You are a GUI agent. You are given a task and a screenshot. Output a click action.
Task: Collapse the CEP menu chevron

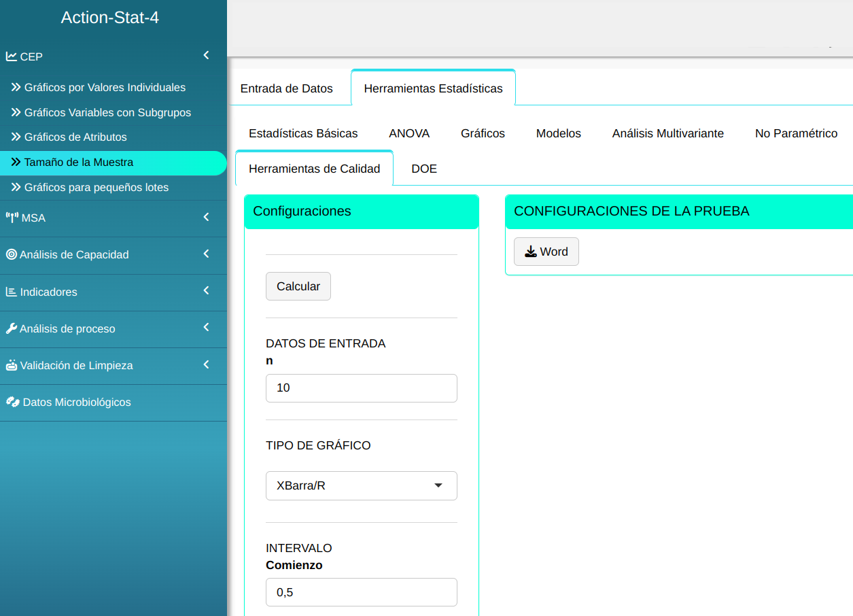pyautogui.click(x=207, y=56)
